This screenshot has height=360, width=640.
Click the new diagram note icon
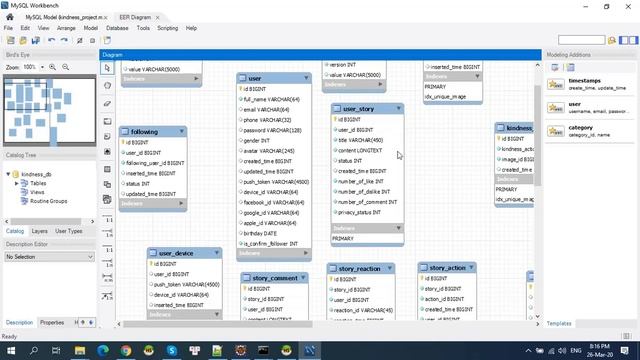click(x=107, y=40)
